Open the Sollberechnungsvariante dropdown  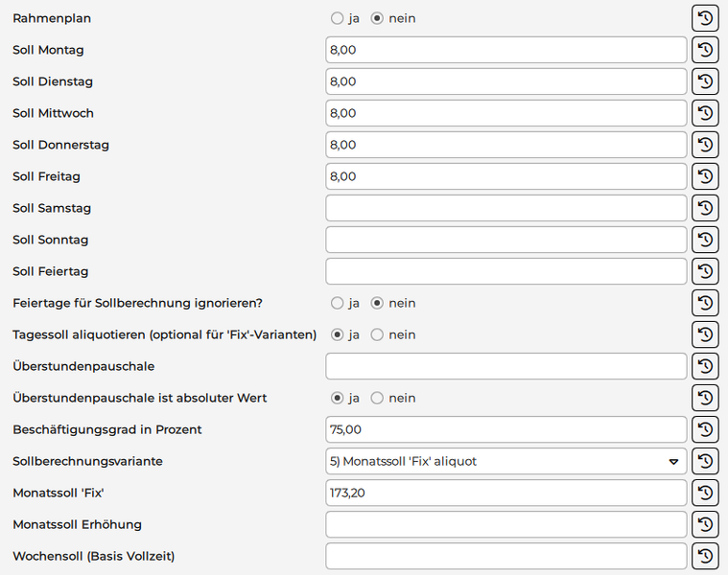505,461
